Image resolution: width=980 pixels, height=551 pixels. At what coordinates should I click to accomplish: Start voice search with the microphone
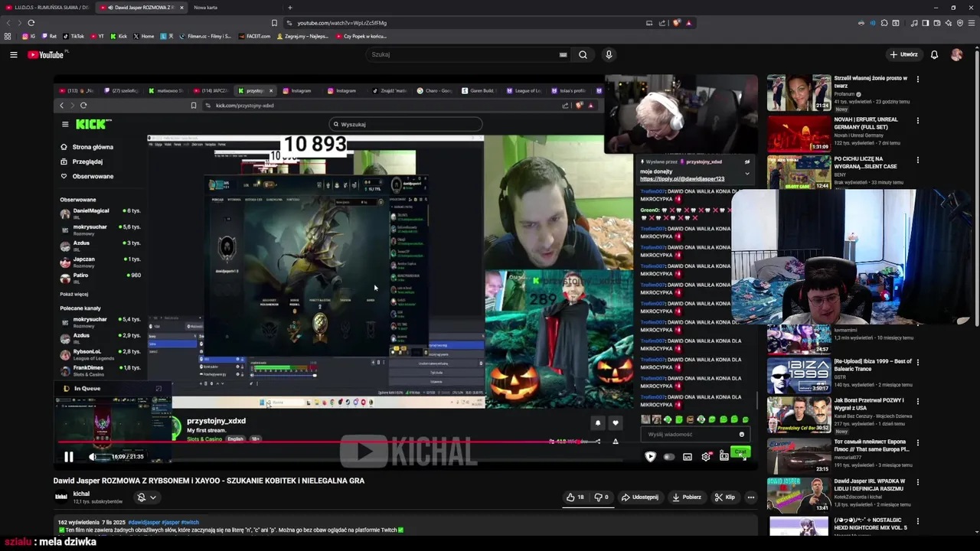coord(609,54)
